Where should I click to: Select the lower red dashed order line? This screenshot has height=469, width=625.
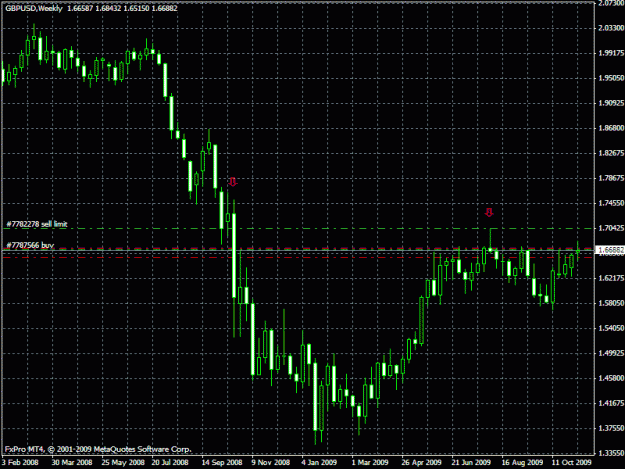(298, 258)
